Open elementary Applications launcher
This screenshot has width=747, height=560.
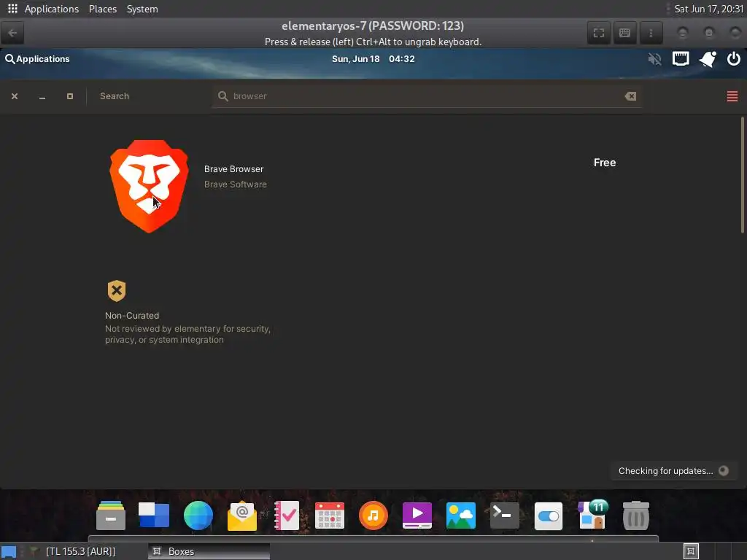[37, 59]
